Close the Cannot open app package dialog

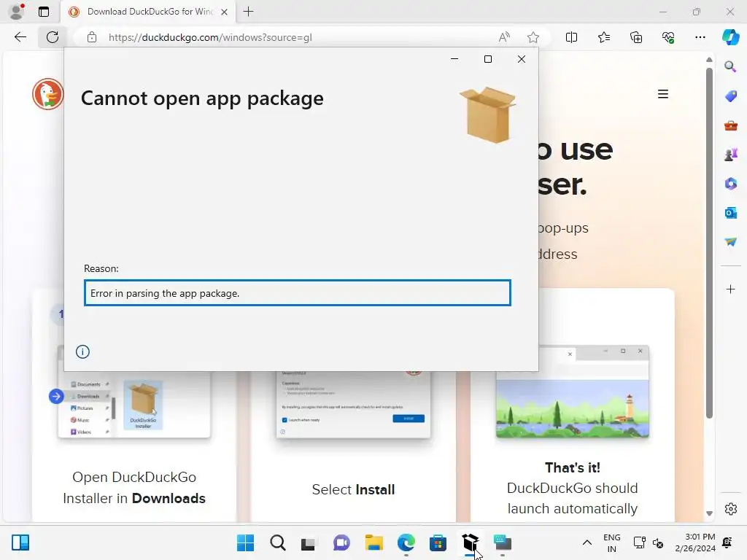[521, 59]
